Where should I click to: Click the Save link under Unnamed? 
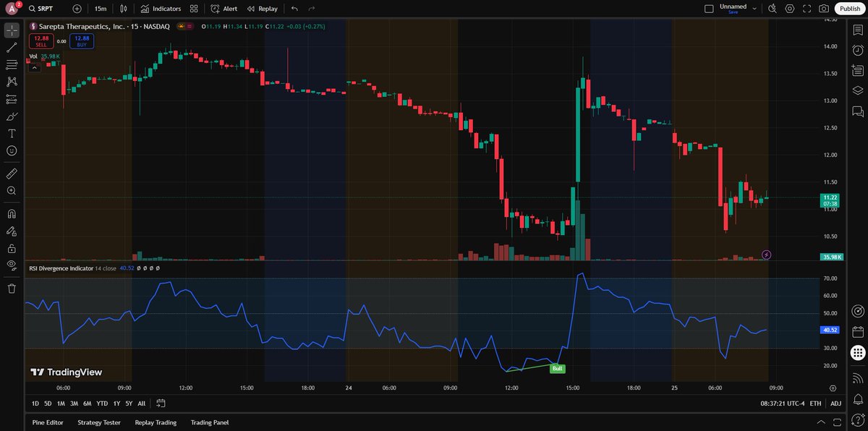733,12
